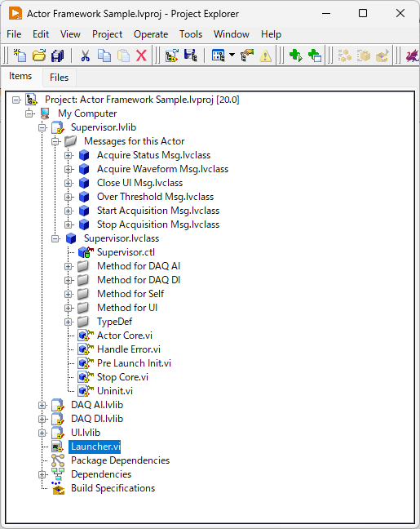Expand DAQ AI.lvlib library

click(42, 405)
